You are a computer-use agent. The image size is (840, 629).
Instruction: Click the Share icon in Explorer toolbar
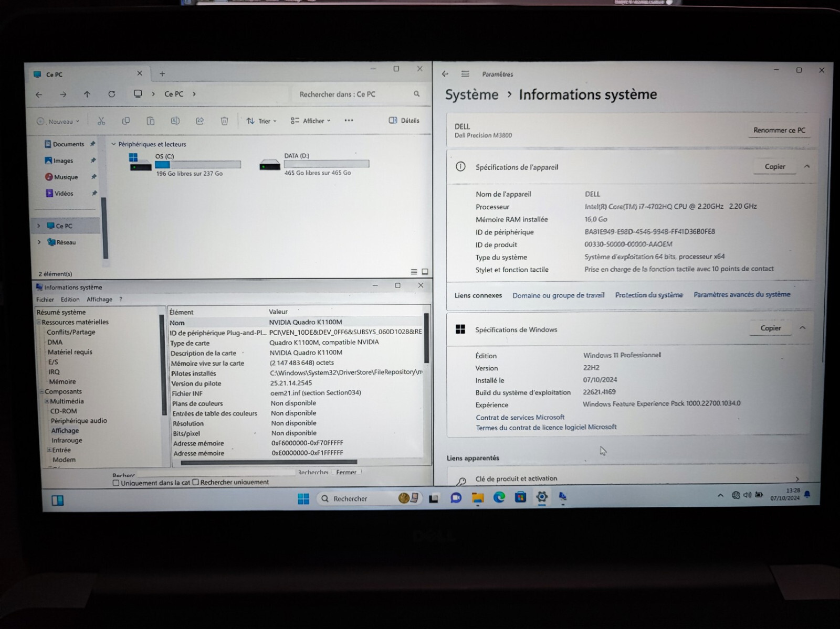coord(200,121)
